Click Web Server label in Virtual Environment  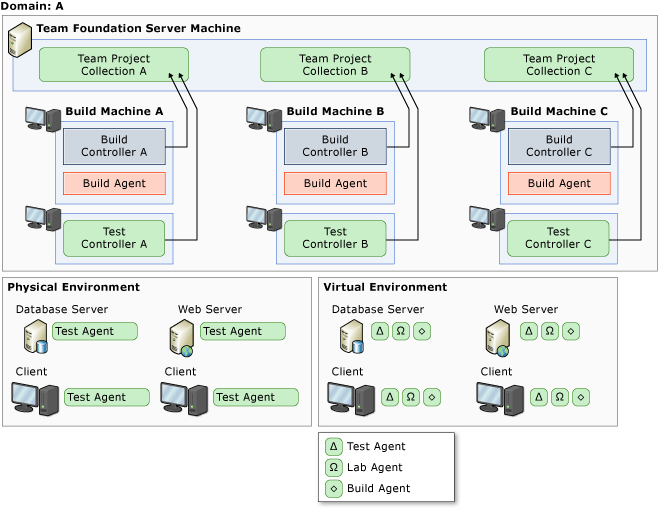(x=526, y=309)
